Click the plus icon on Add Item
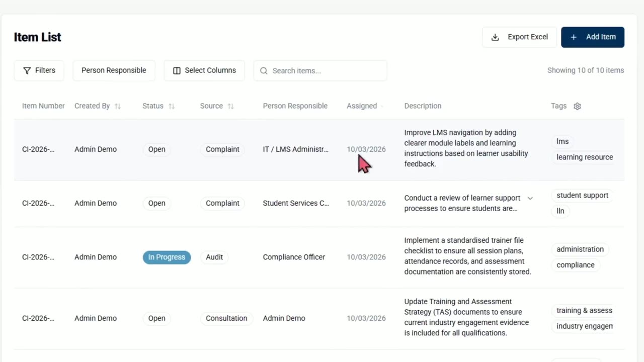644x362 pixels. [574, 37]
